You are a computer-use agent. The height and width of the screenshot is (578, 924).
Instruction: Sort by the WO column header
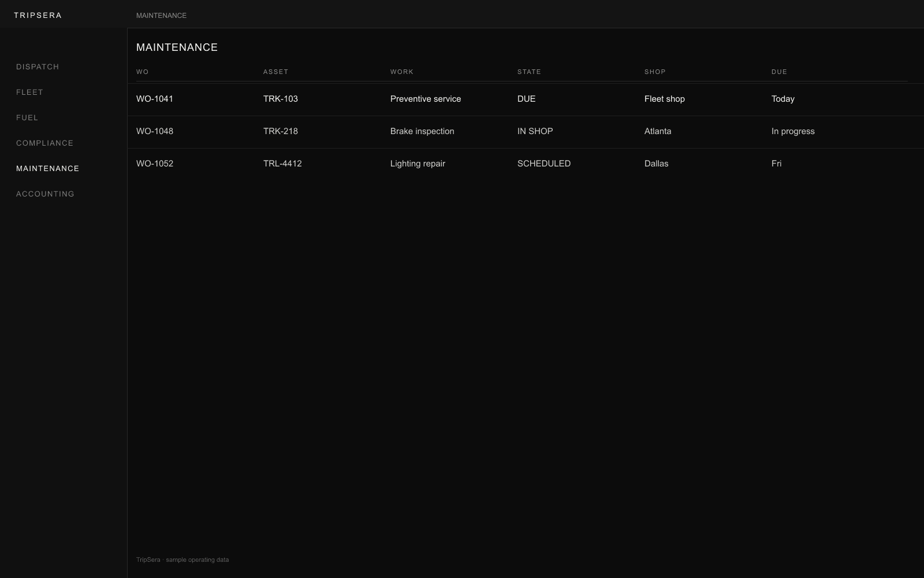coord(142,72)
